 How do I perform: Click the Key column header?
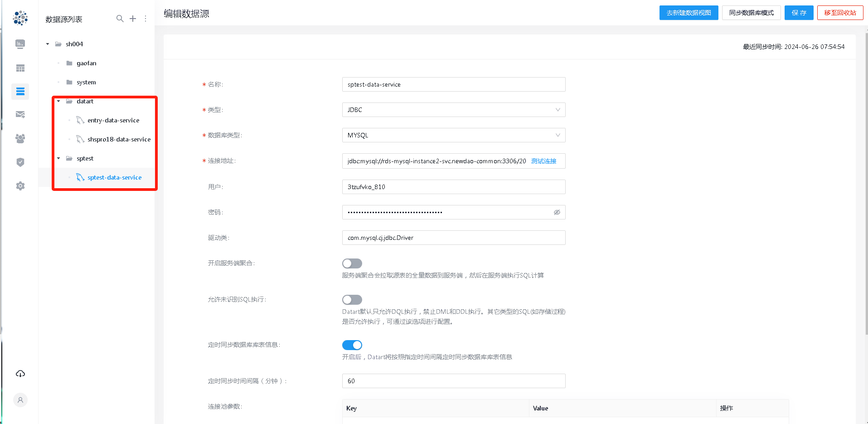[436, 408]
